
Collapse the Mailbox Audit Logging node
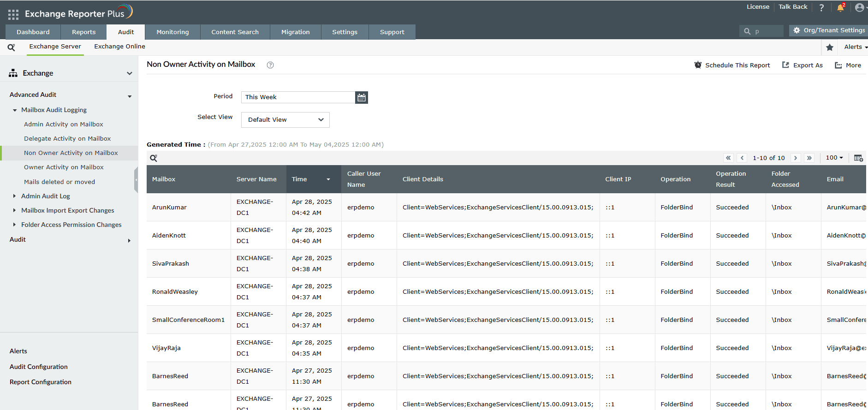point(15,110)
